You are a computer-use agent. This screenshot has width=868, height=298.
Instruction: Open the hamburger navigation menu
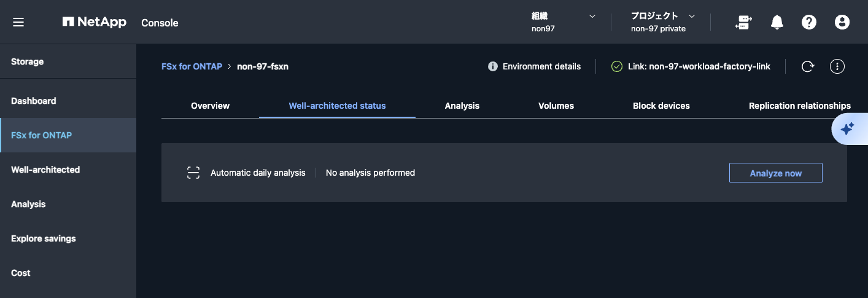pos(18,22)
